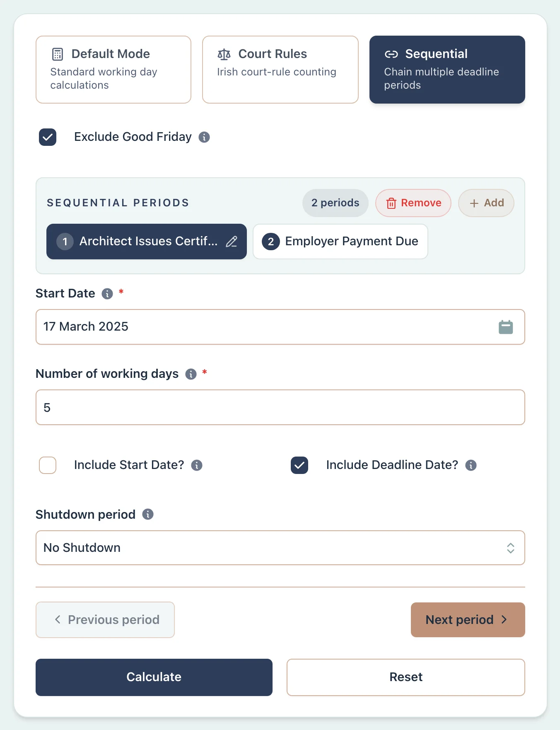
Task: Uncheck the Exclude Good Friday checkbox
Action: click(47, 137)
